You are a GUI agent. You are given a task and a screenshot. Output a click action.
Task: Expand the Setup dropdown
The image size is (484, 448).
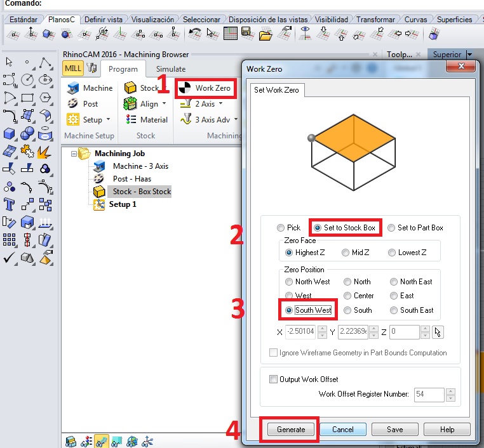tap(109, 119)
